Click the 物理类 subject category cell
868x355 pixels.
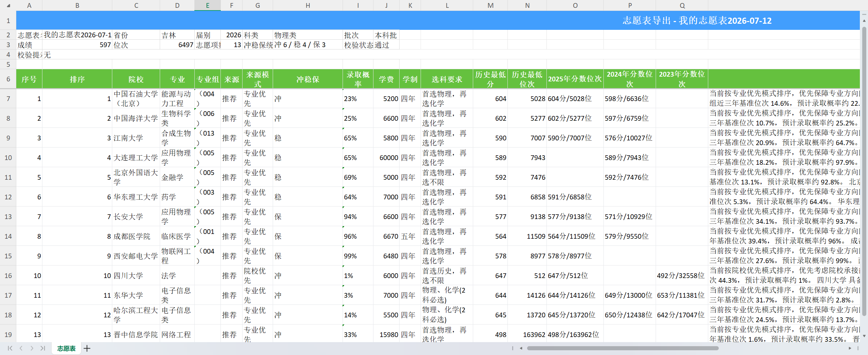pyautogui.click(x=308, y=35)
